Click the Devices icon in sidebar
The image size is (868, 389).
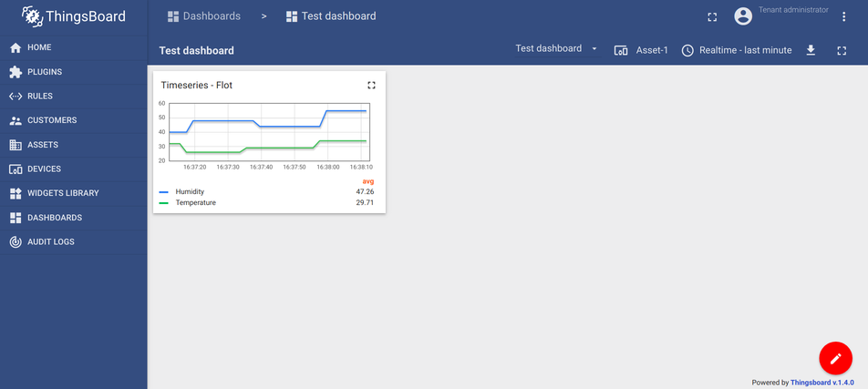(x=15, y=169)
